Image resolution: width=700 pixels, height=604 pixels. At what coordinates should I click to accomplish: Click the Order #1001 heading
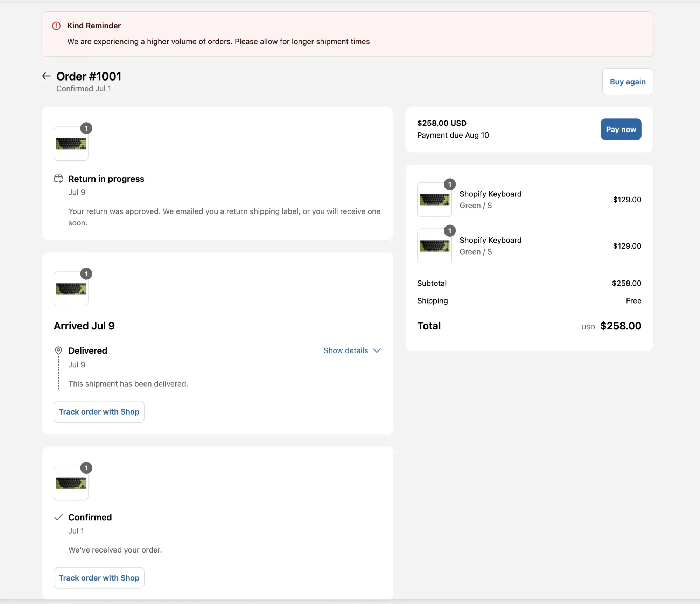(x=89, y=76)
